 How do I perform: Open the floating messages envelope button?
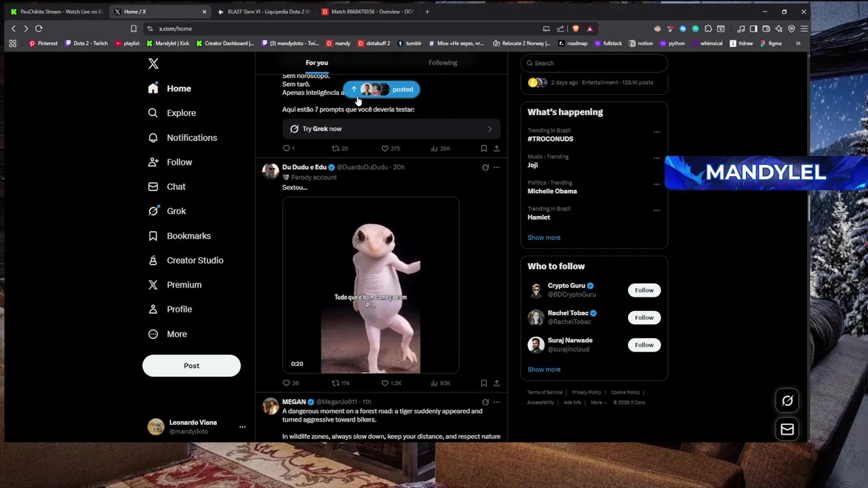pos(787,429)
